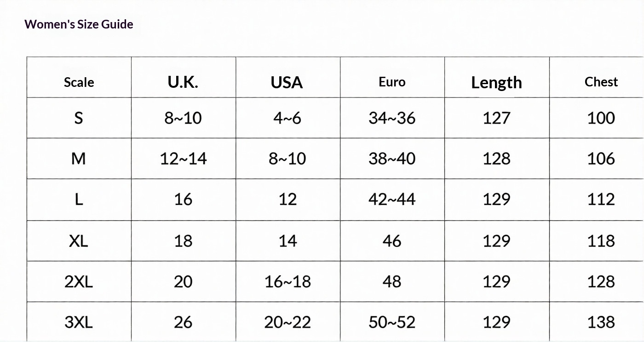Image resolution: width=644 pixels, height=342 pixels.
Task: Click the Chest value 100
Action: (601, 118)
